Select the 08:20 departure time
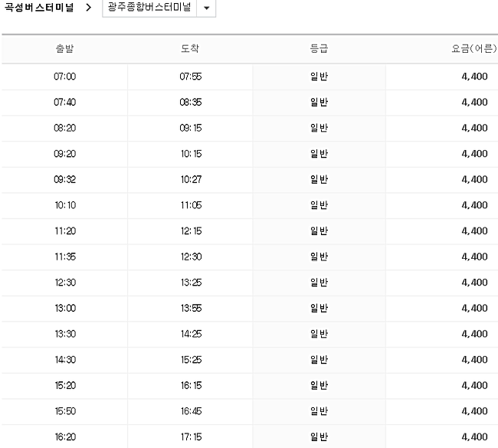 click(65, 128)
